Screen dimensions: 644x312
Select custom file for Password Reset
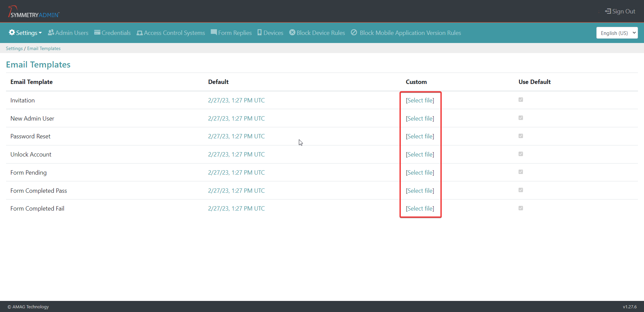point(420,136)
